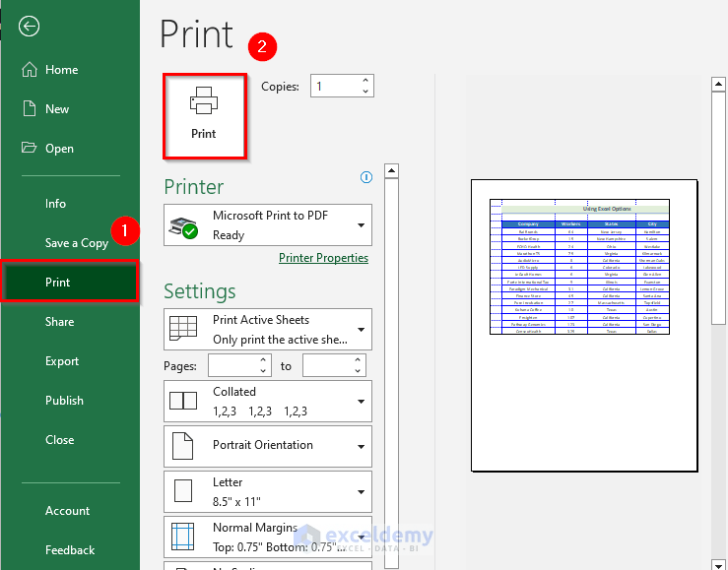Image resolution: width=728 pixels, height=570 pixels.
Task: Click the New document icon
Action: [30, 108]
